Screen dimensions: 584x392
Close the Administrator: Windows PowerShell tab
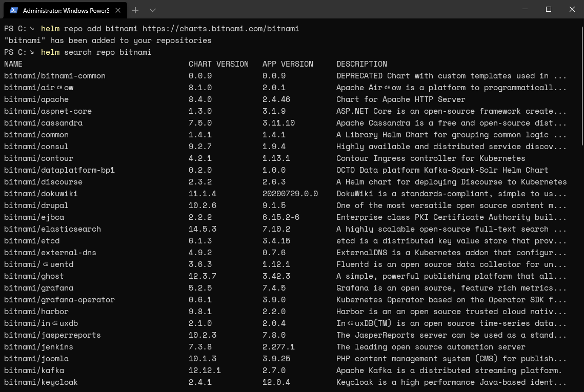pyautogui.click(x=118, y=10)
